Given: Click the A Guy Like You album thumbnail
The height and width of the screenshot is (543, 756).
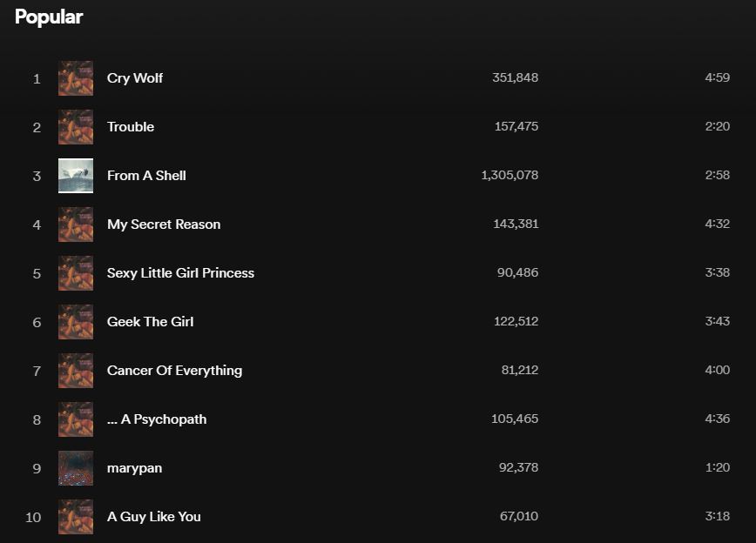Looking at the screenshot, I should tap(76, 517).
